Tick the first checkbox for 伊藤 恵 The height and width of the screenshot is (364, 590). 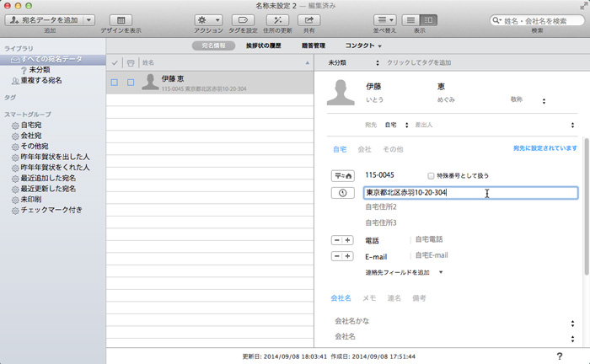click(115, 83)
